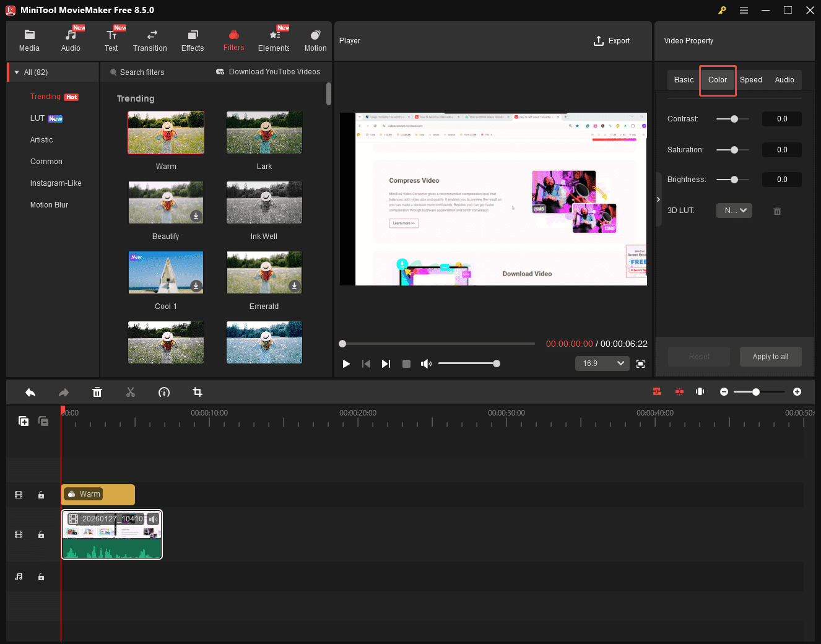Open the Speed tab in Video Property
The height and width of the screenshot is (644, 821).
click(750, 80)
